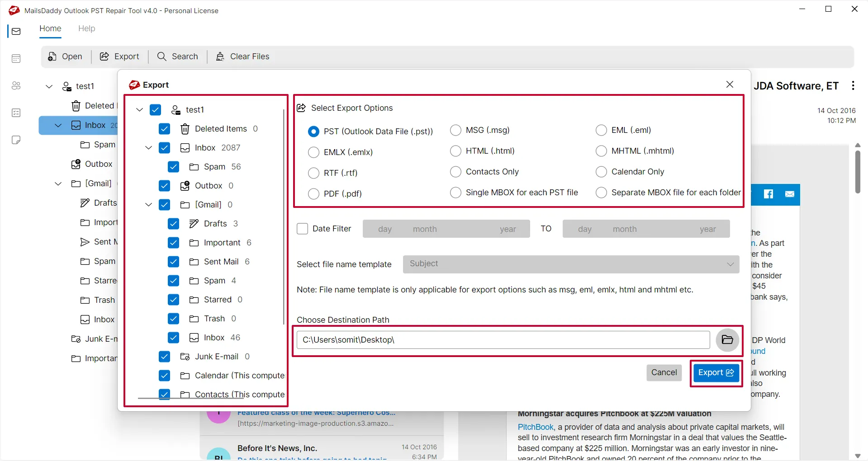Click the TO date day month year field
This screenshot has height=461, width=868.
coord(646,229)
